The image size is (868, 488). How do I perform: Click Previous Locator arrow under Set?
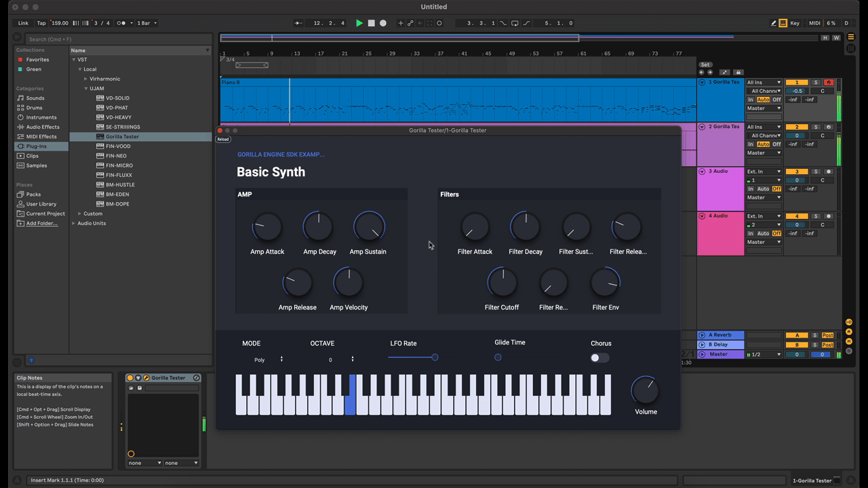702,73
